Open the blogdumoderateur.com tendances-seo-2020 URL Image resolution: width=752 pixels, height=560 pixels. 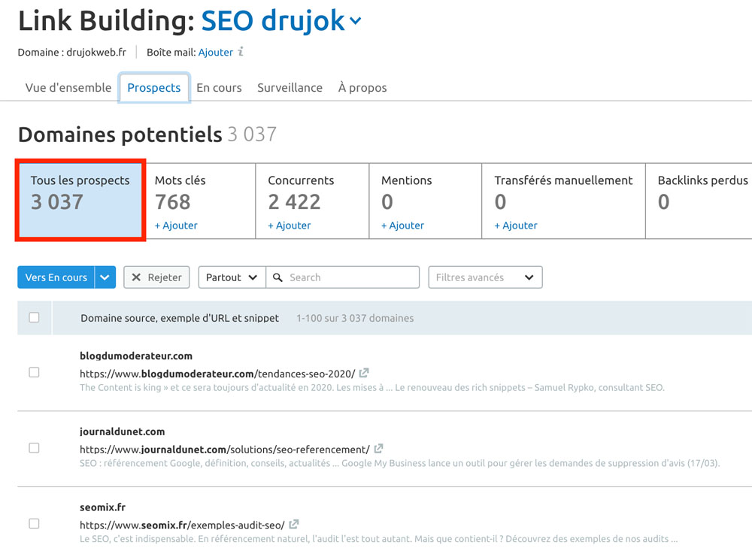click(x=217, y=374)
